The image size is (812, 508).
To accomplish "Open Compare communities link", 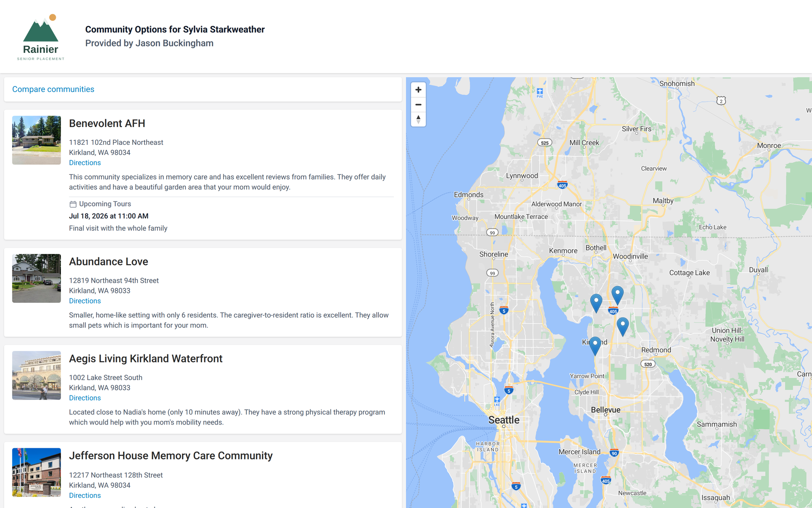I will (x=53, y=89).
